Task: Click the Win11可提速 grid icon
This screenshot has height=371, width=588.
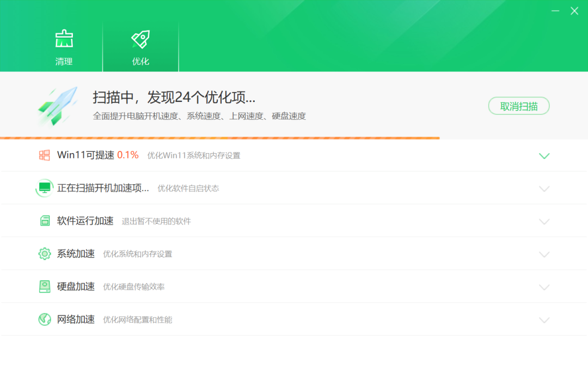Action: click(x=44, y=156)
